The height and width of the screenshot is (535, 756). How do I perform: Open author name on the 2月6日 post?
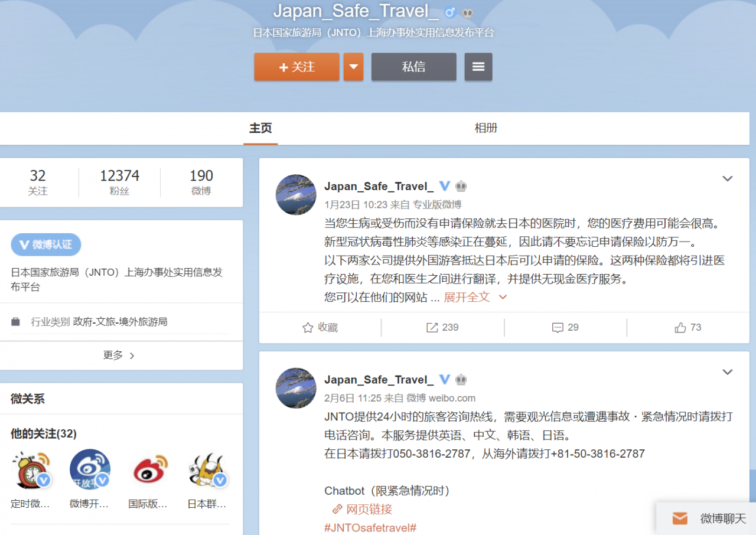379,380
